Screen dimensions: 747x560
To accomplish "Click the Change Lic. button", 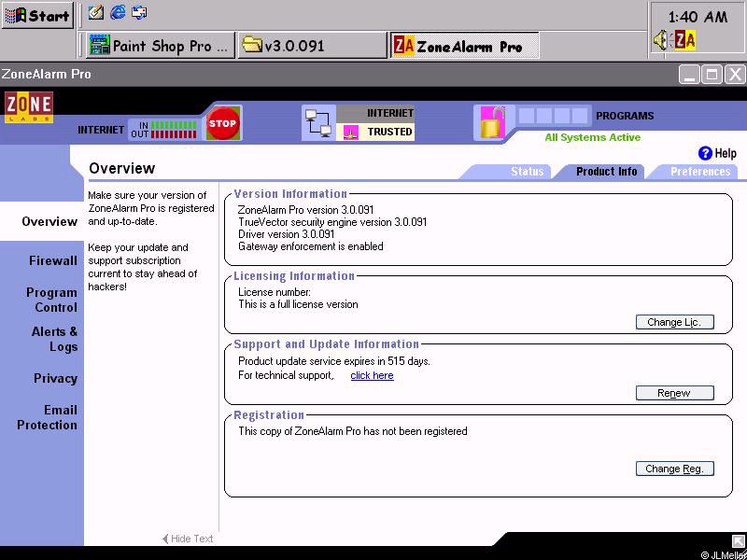I will (674, 322).
